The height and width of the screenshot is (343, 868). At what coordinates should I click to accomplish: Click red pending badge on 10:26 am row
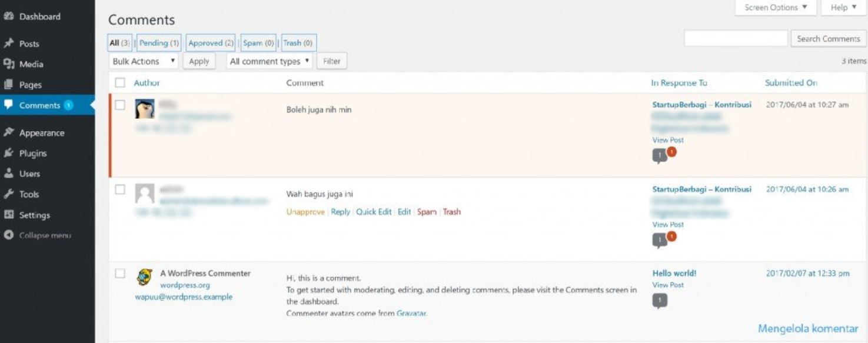pos(671,237)
